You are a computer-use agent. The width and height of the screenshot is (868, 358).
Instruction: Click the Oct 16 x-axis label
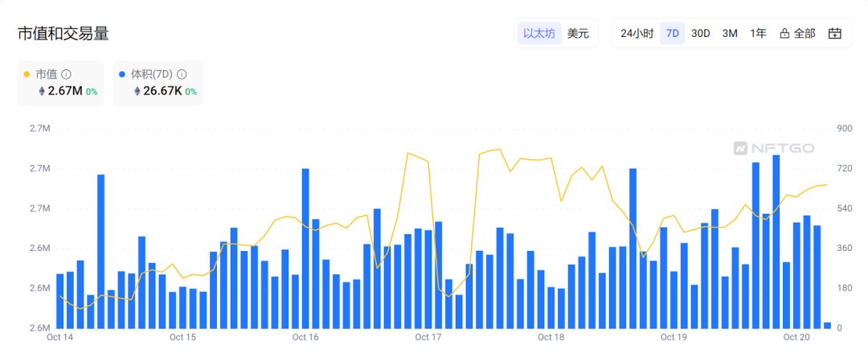pyautogui.click(x=305, y=337)
